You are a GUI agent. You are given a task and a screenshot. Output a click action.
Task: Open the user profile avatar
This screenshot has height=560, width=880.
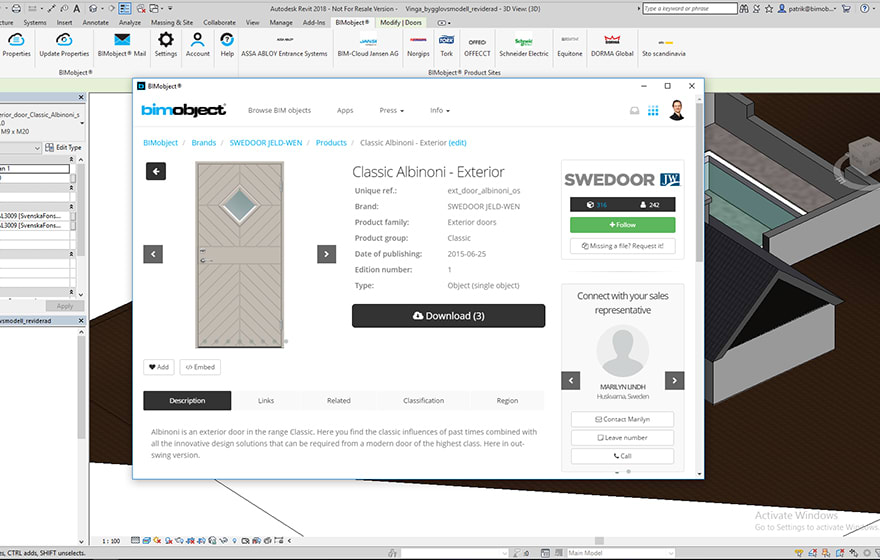coord(677,110)
